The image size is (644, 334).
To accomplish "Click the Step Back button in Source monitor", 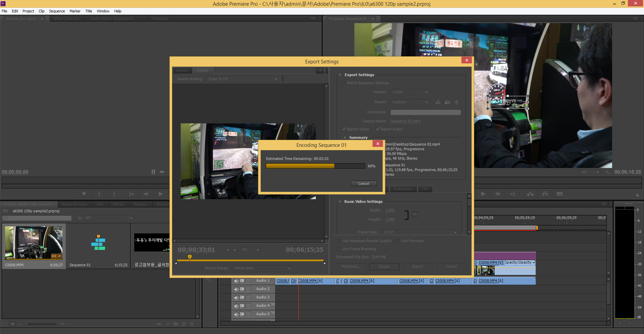I will [146, 194].
